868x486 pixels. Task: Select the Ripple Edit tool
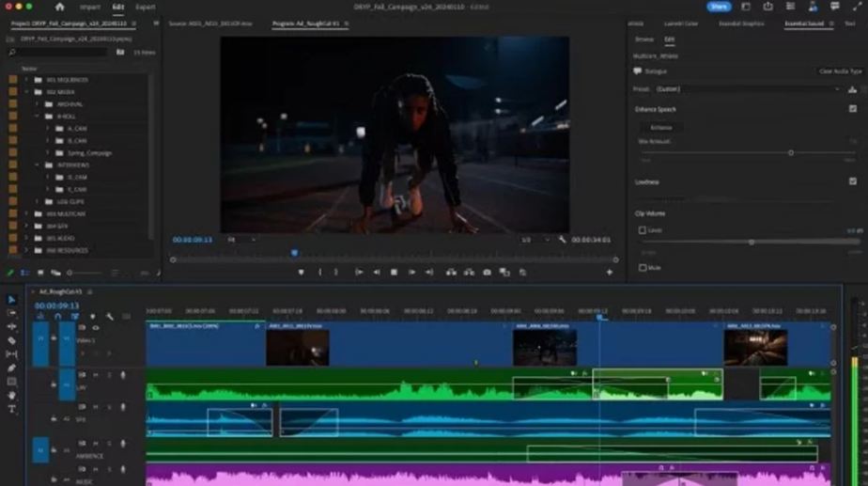coord(11,327)
